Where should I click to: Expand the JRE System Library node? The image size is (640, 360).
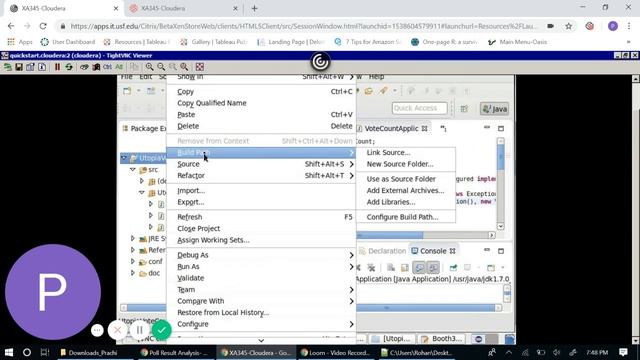133,238
